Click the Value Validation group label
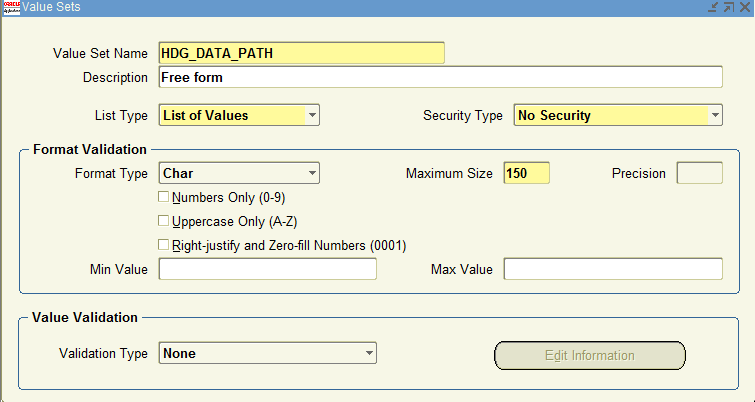Screen dimensions: 755x402 85,318
